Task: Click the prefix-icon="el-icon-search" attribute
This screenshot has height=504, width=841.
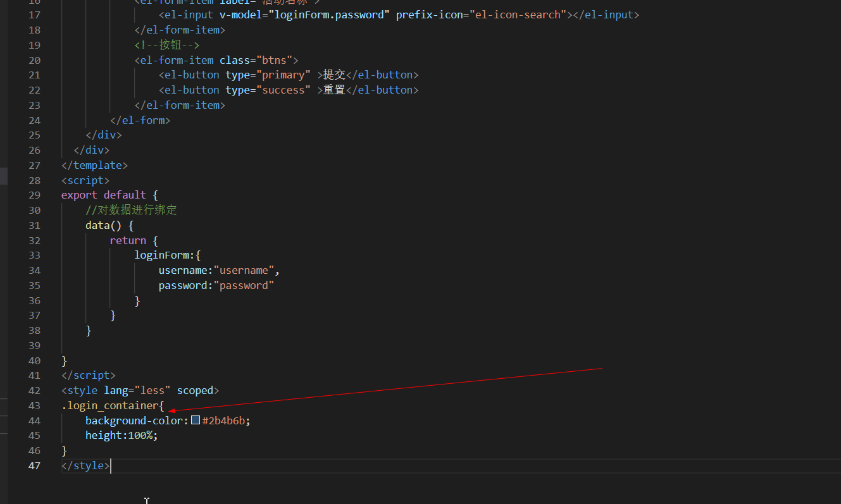Action: tap(482, 15)
